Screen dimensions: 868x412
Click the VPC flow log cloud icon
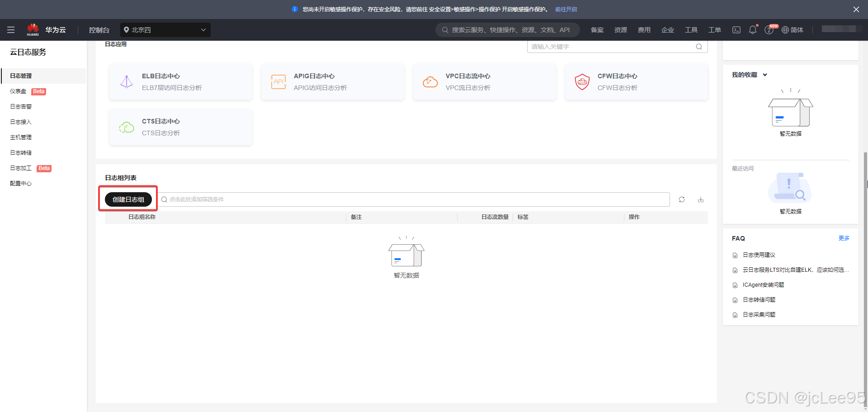pyautogui.click(x=430, y=82)
